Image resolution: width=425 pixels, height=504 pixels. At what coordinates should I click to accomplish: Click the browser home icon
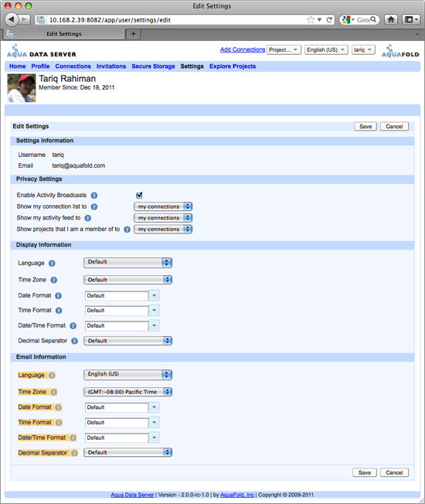[391, 19]
